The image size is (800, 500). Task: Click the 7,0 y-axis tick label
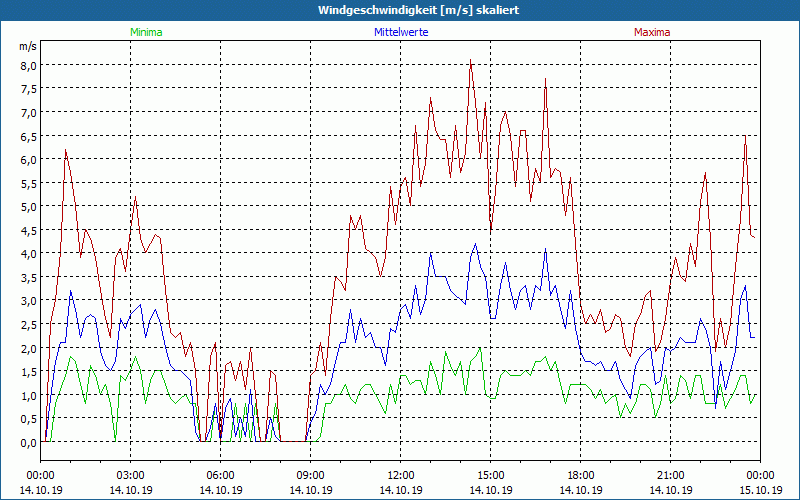tap(28, 112)
